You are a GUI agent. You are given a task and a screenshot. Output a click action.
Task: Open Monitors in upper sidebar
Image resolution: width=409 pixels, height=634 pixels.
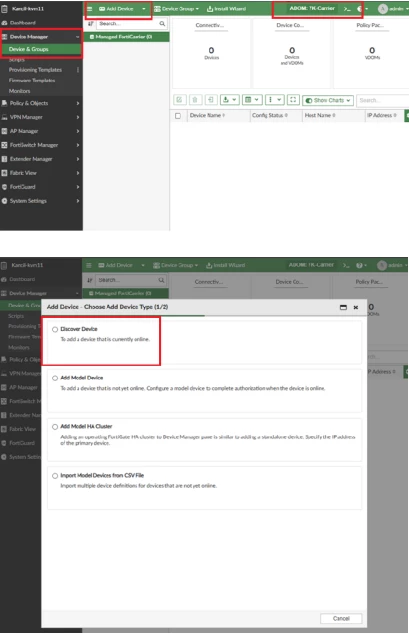tap(19, 91)
